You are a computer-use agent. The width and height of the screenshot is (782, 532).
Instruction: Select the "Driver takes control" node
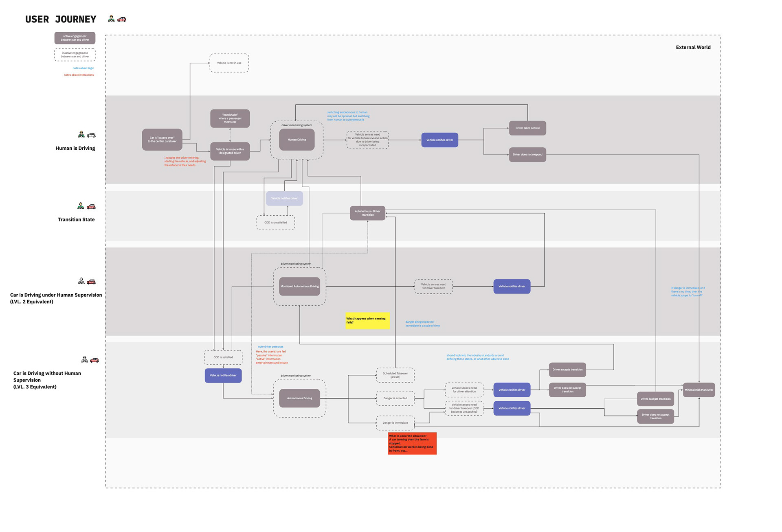pyautogui.click(x=528, y=128)
